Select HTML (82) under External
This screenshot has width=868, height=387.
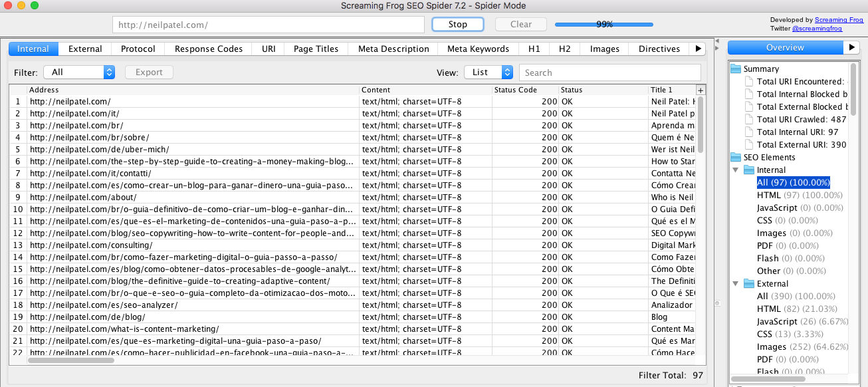(x=797, y=309)
